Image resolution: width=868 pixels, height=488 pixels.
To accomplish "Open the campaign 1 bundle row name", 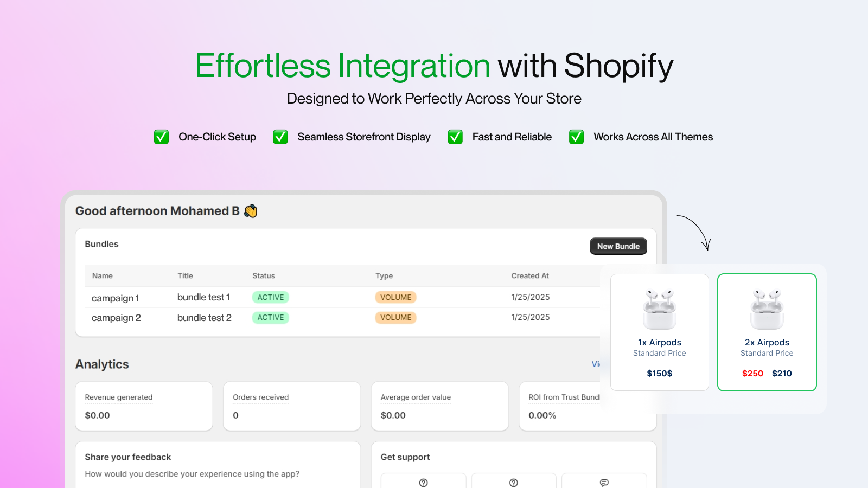I will click(116, 298).
